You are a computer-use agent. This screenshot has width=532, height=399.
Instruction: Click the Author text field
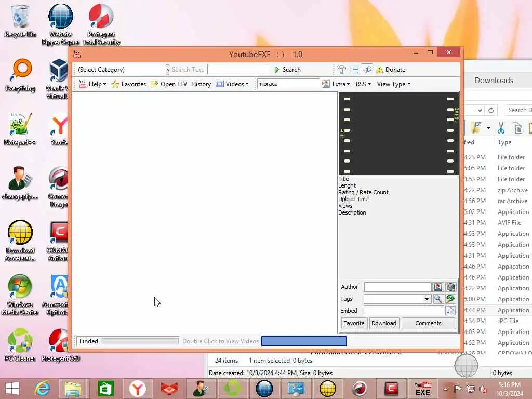coord(397,287)
